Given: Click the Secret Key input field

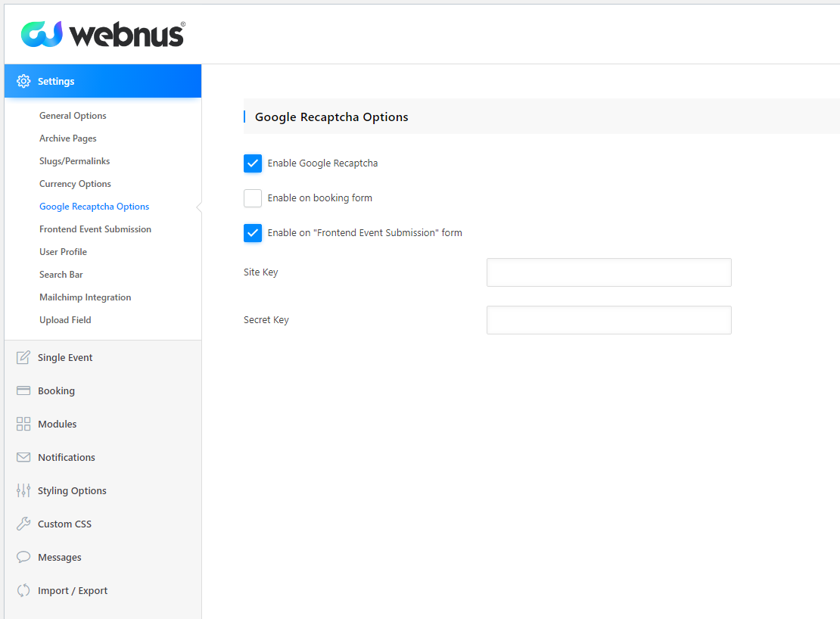Looking at the screenshot, I should pos(609,320).
